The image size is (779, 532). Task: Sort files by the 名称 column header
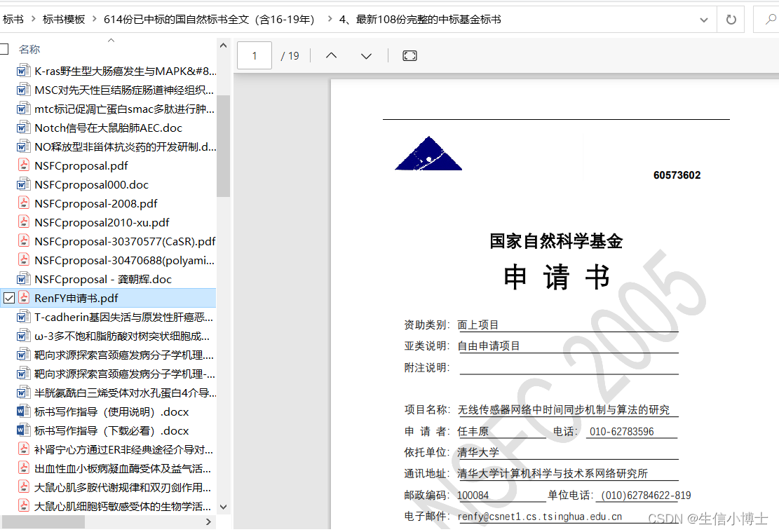tap(29, 49)
